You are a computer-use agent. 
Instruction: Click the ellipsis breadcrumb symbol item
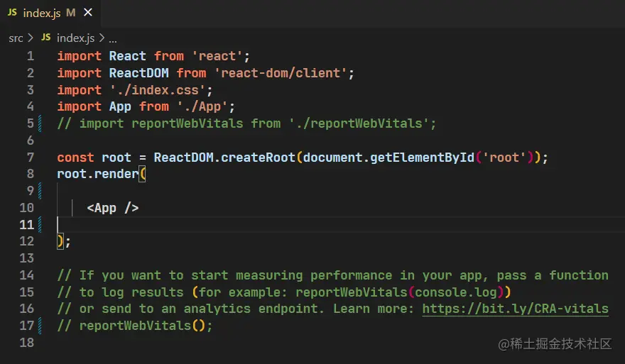[x=112, y=38]
